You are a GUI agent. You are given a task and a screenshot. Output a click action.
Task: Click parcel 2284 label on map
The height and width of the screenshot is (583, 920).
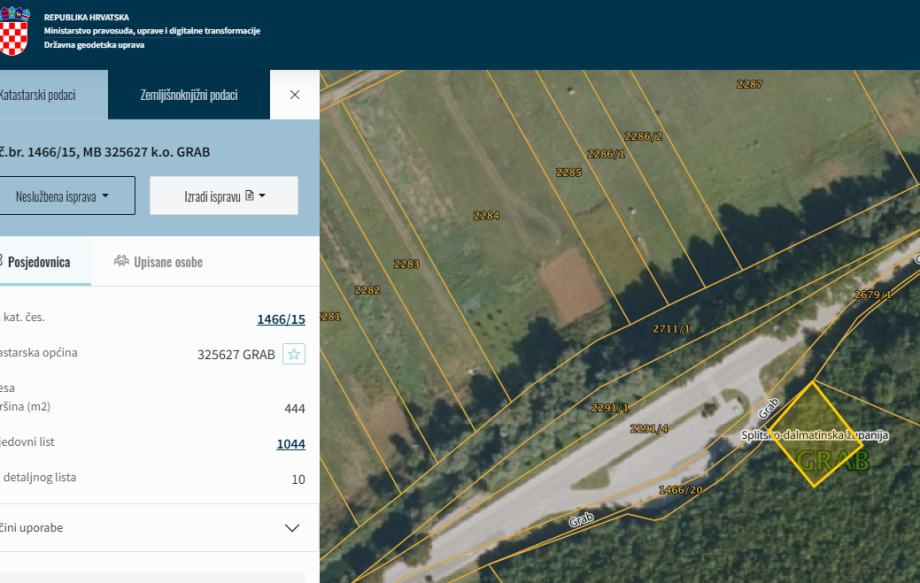click(486, 216)
